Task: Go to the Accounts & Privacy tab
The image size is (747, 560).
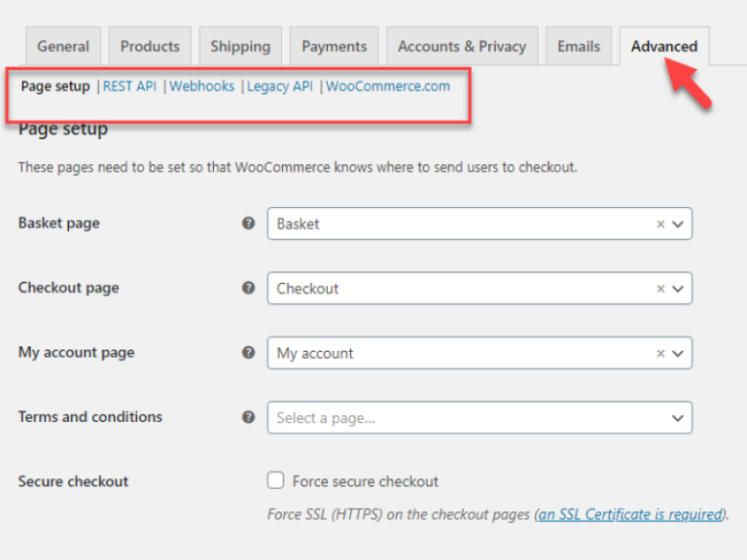Action: (x=462, y=47)
